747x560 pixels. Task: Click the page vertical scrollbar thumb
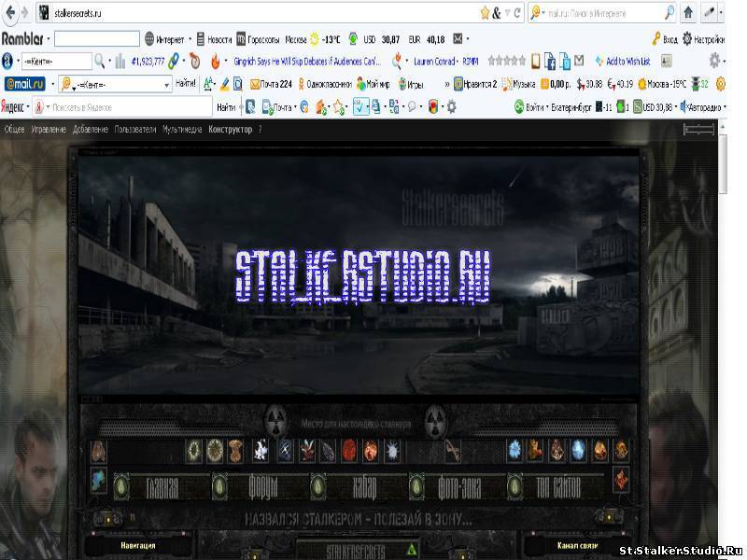pyautogui.click(x=722, y=164)
